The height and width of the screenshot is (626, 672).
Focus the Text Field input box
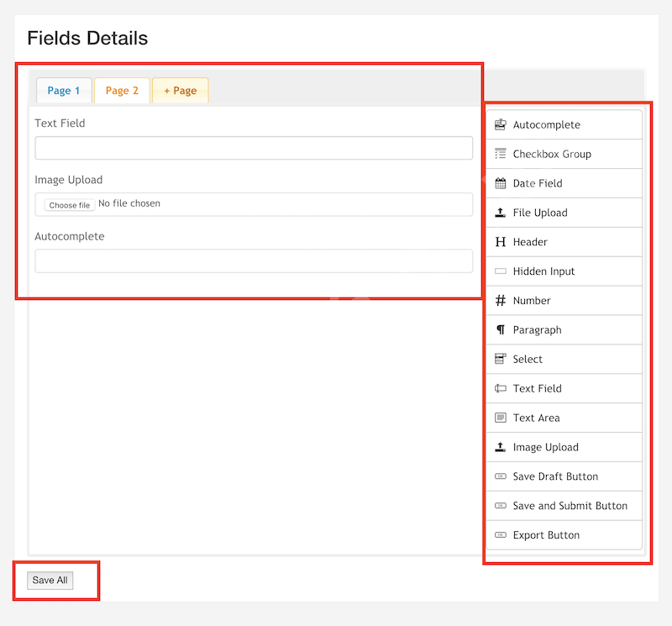pos(254,148)
